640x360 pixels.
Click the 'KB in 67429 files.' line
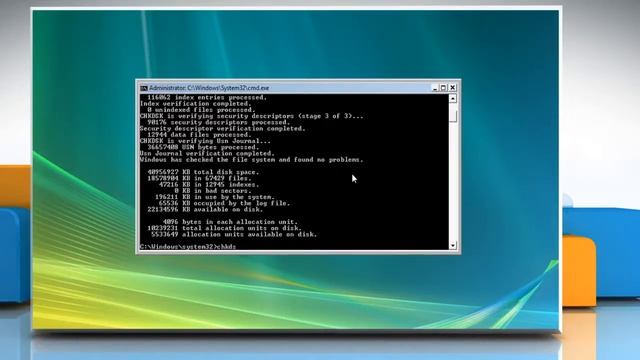click(x=199, y=178)
